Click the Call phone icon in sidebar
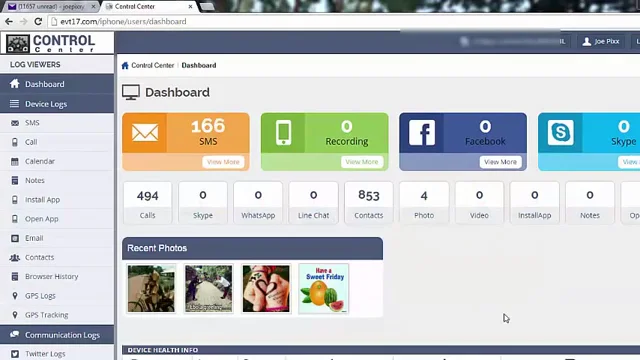640x360 pixels. (x=15, y=142)
